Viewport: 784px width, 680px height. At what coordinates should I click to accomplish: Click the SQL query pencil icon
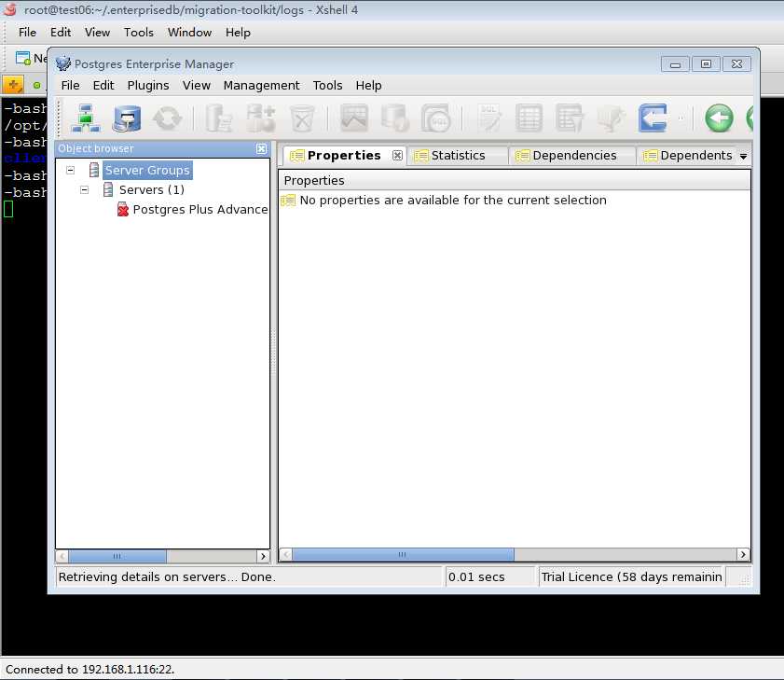tap(488, 118)
